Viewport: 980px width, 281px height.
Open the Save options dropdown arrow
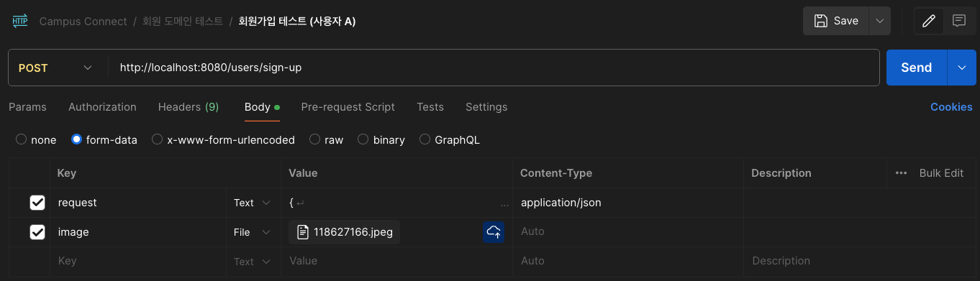[879, 21]
